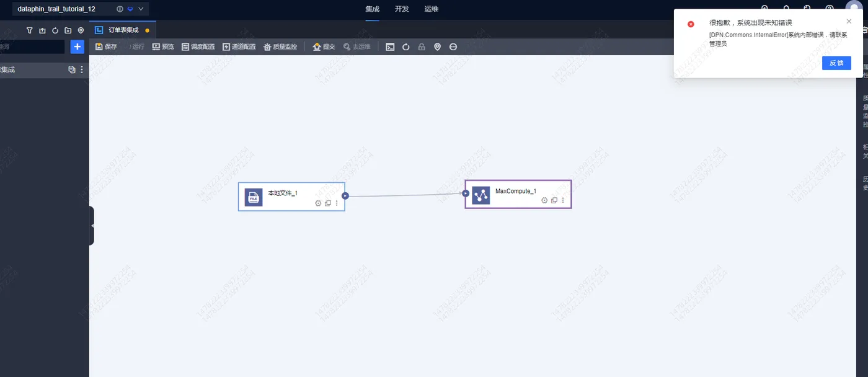The height and width of the screenshot is (377, 868).
Task: Click the toolbar refresh icon beside the console
Action: point(406,47)
